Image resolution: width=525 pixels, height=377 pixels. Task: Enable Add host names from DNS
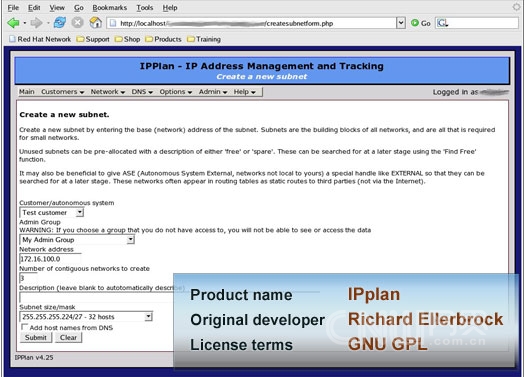24,327
